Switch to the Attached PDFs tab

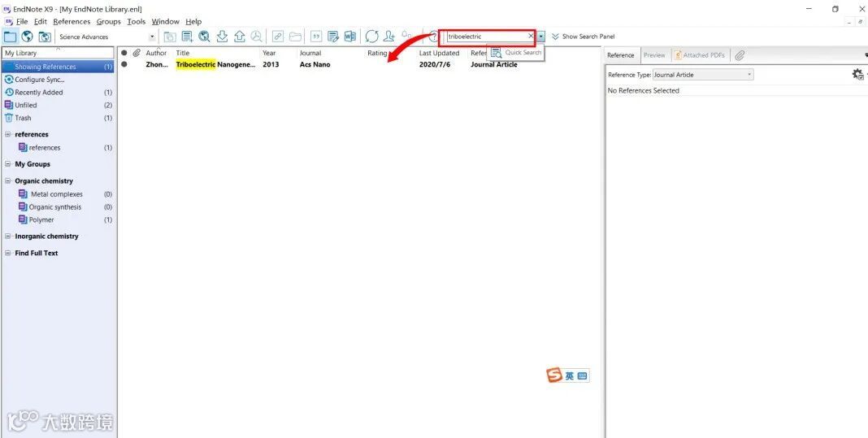point(700,55)
